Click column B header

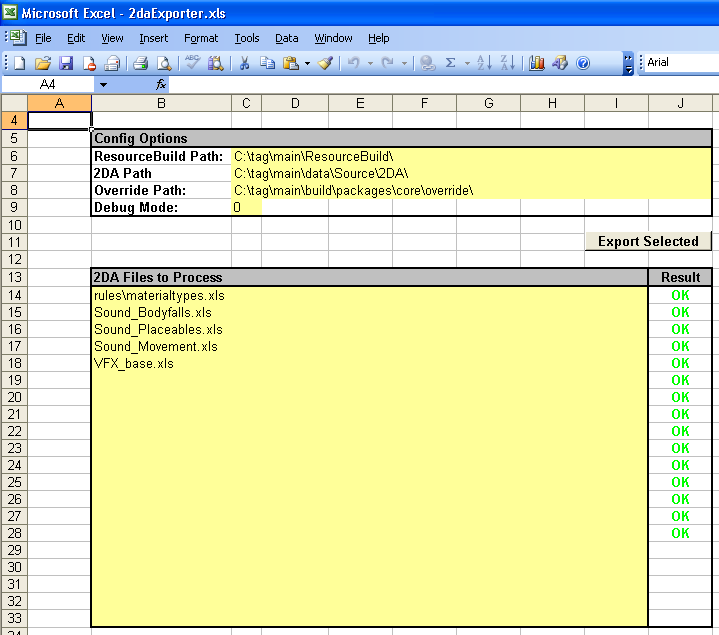coord(161,103)
